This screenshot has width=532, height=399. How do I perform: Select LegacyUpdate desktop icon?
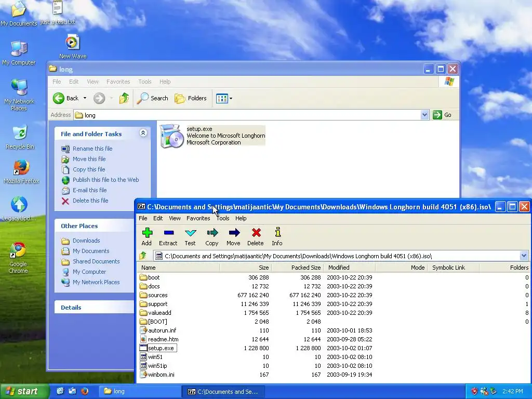coord(19,209)
